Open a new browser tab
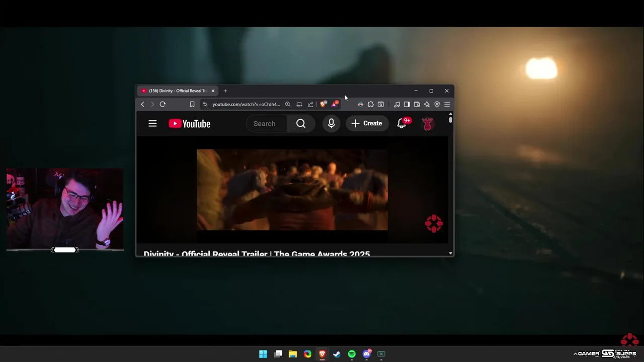This screenshot has width=644, height=362. (x=225, y=91)
